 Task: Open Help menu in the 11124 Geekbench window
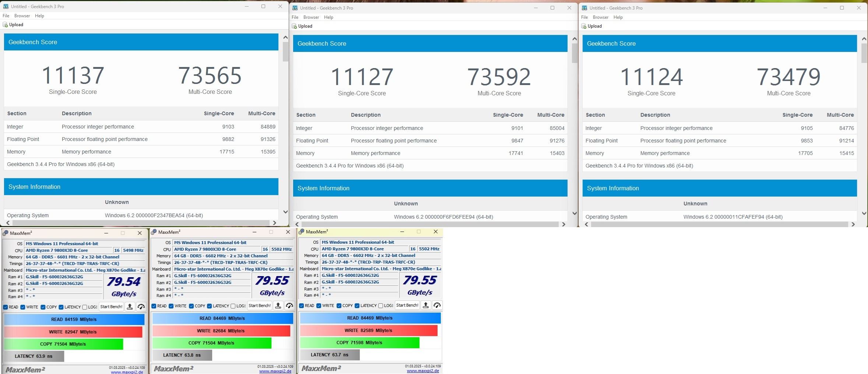[x=618, y=17]
